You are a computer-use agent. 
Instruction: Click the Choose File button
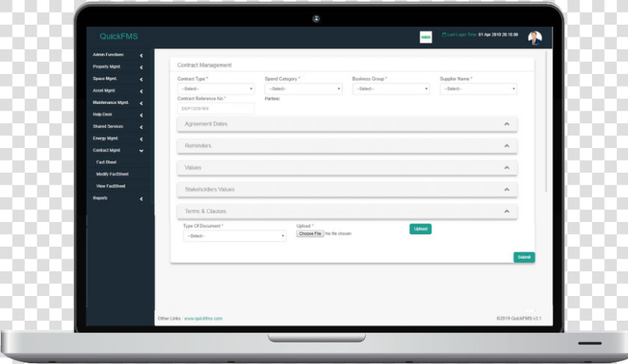[310, 233]
